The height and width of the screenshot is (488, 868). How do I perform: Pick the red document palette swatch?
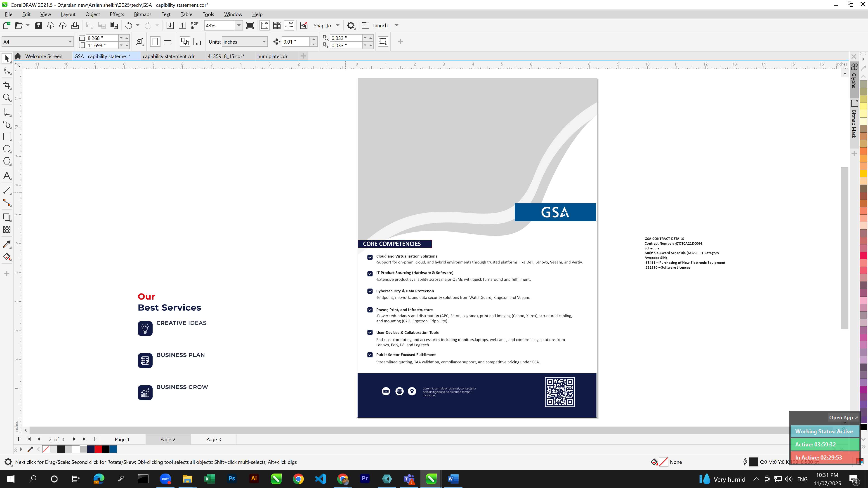pos(98,449)
